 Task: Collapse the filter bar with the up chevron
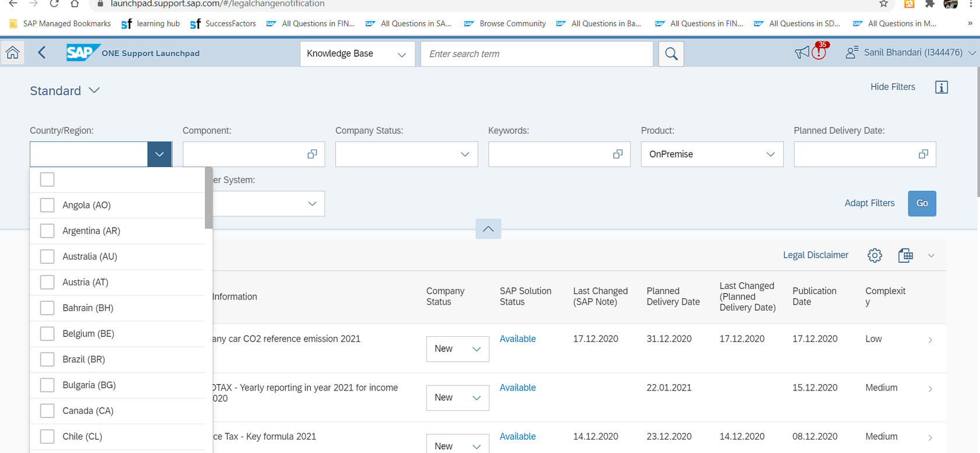click(488, 229)
